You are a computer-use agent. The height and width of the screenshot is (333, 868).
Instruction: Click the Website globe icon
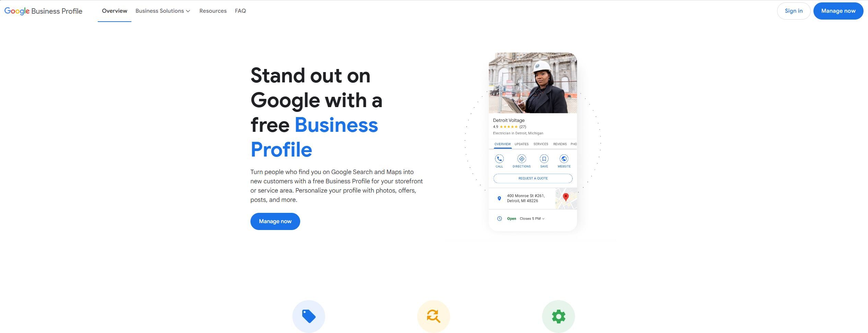pyautogui.click(x=564, y=159)
